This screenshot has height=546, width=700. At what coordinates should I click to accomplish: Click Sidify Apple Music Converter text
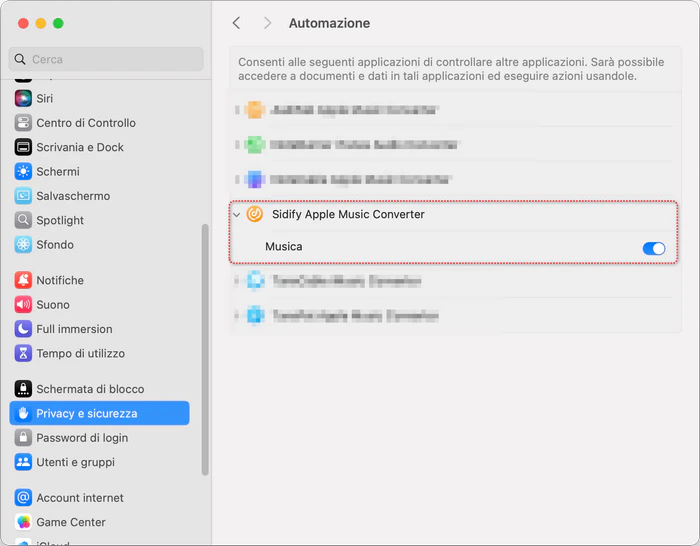[x=348, y=214]
